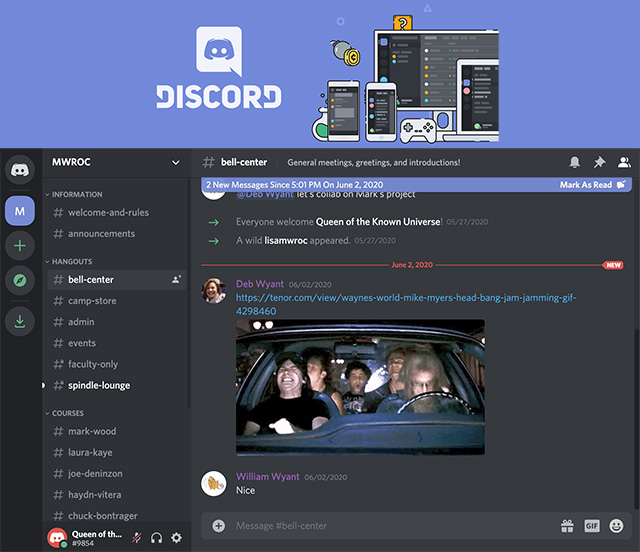640x552 pixels.
Task: Click Queen of the Known Universe name
Action: point(378,222)
